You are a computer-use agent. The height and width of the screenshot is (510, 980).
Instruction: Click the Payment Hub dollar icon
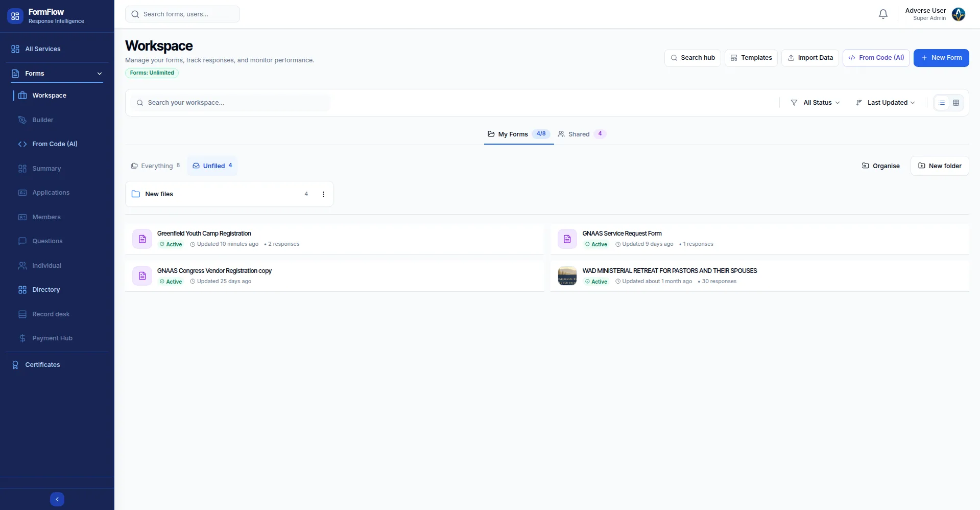[x=22, y=338]
